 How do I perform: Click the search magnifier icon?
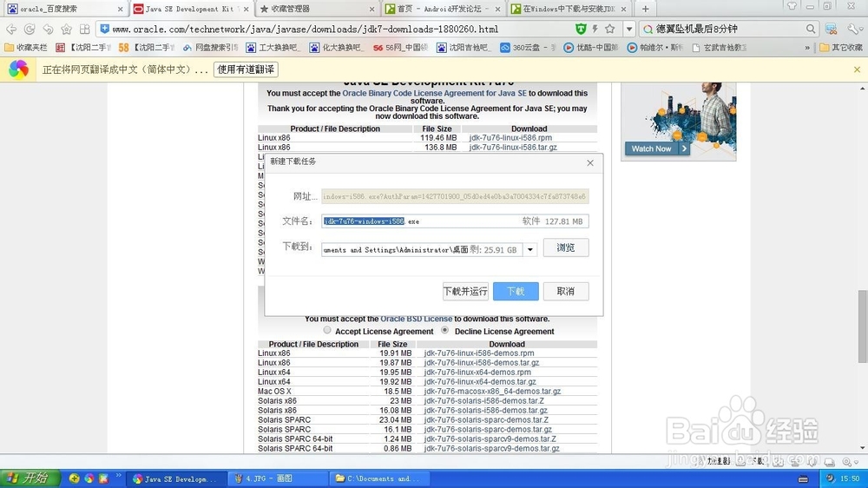[x=811, y=29]
